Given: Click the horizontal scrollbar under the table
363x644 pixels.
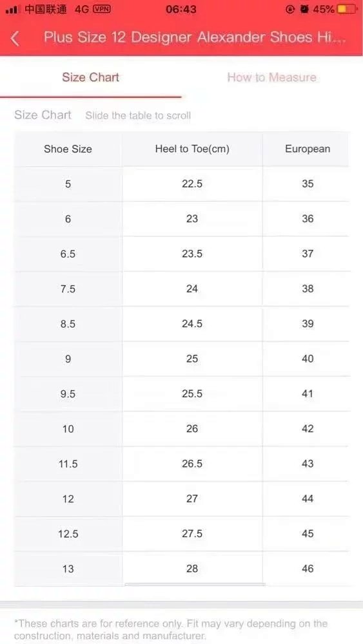Looking at the screenshot, I should tap(195, 584).
